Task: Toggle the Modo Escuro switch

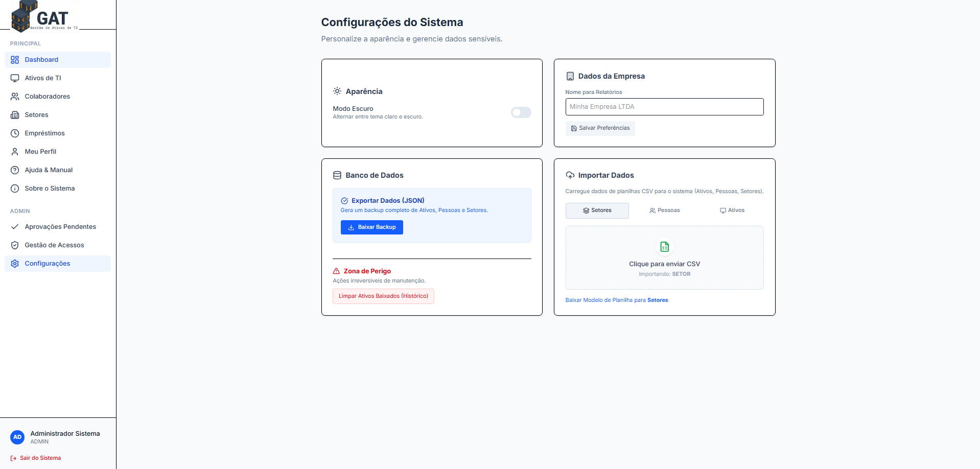Action: pos(521,112)
